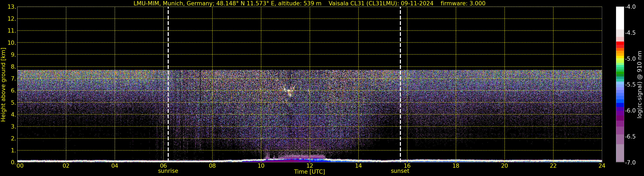Click the '-6.0' colorbar tick value
This screenshot has width=644, height=176.
point(630,110)
